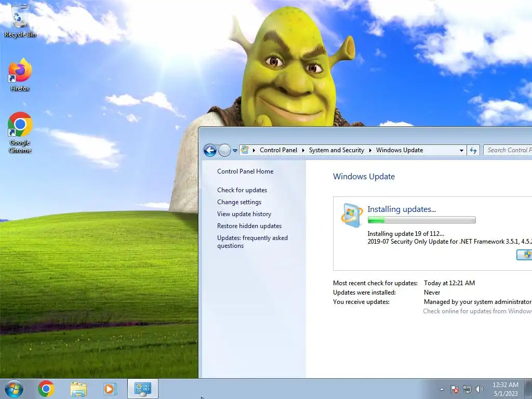Image resolution: width=532 pixels, height=399 pixels.
Task: Click Check for updates link
Action: (242, 190)
